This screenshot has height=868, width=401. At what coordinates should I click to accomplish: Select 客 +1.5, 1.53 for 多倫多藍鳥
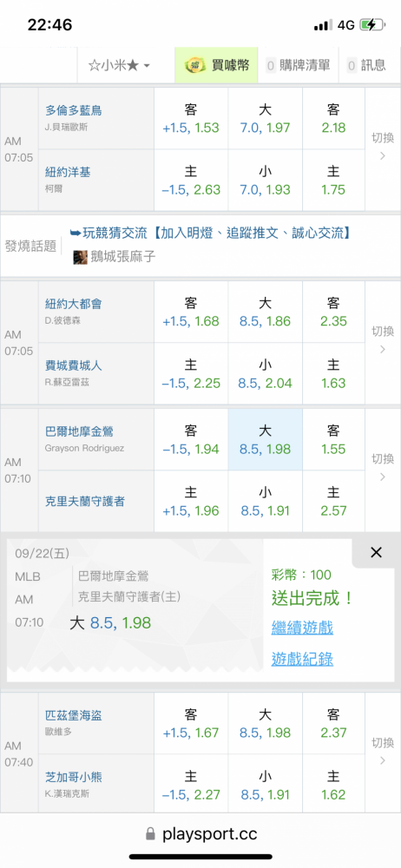[x=191, y=118]
